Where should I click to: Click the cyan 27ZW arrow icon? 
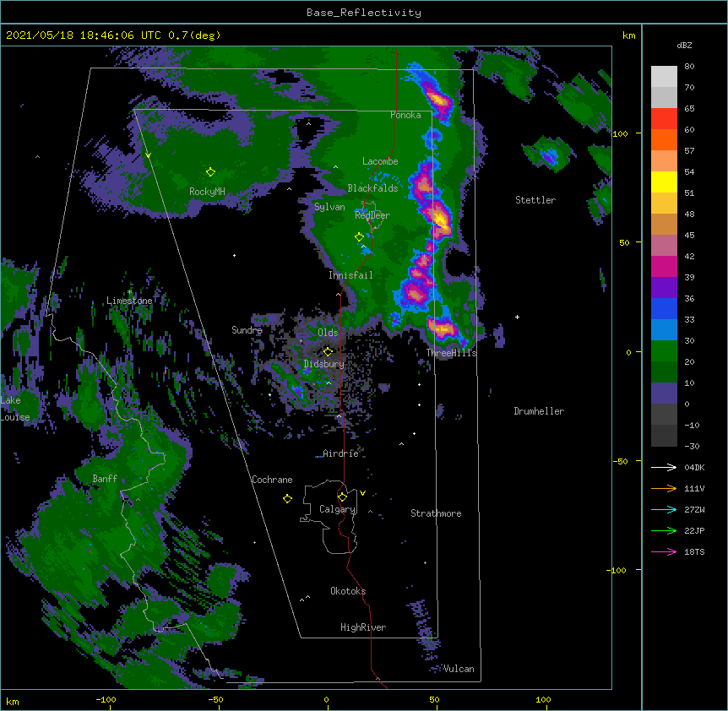point(664,509)
